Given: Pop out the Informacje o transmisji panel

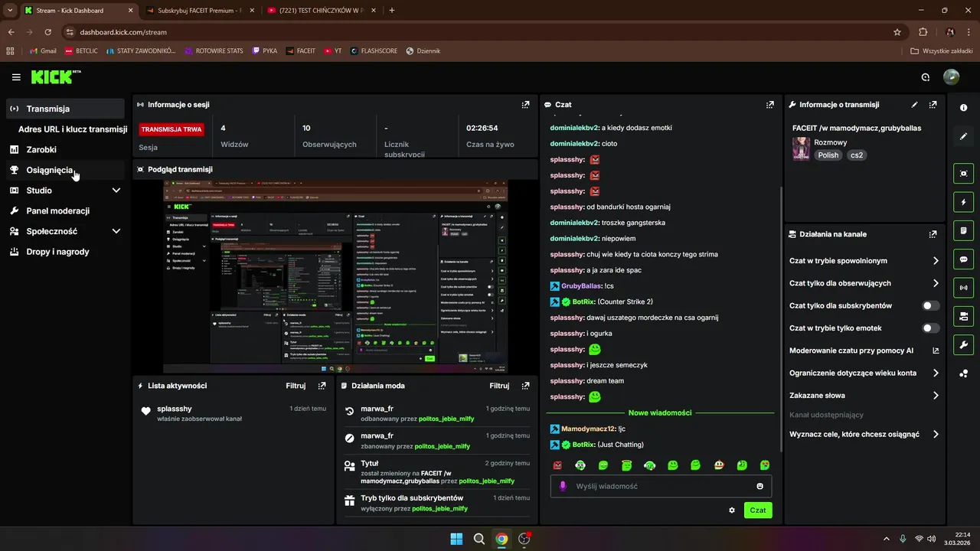Looking at the screenshot, I should pyautogui.click(x=933, y=105).
